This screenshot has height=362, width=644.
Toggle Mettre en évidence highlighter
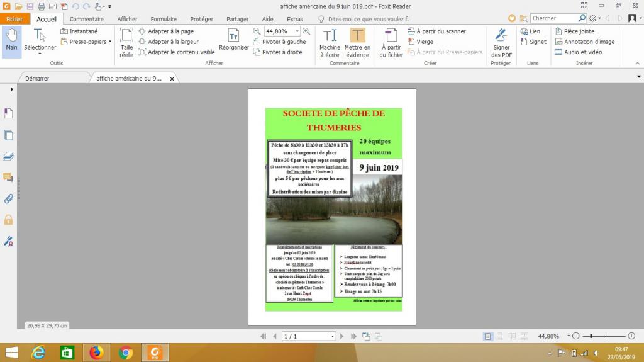[357, 42]
